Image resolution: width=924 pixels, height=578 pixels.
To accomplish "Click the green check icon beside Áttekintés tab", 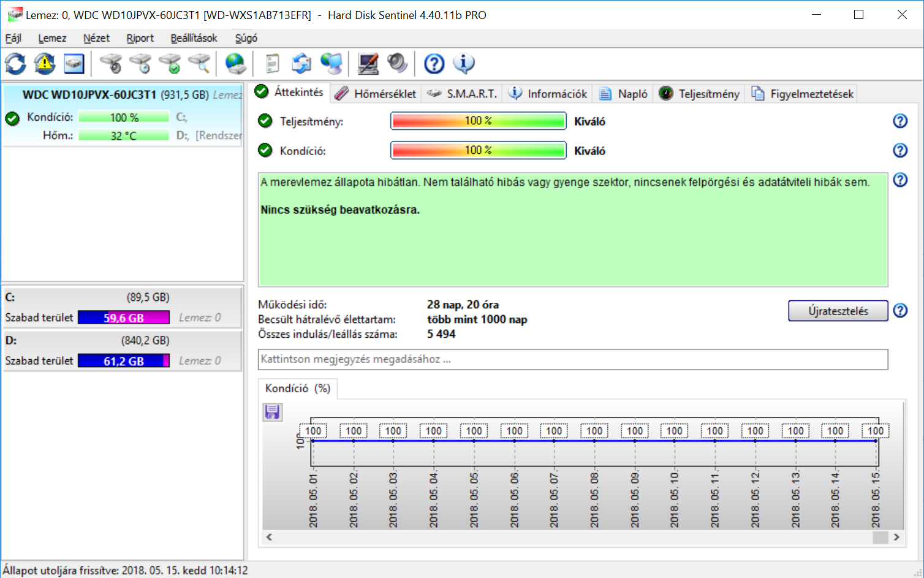I will coord(262,91).
